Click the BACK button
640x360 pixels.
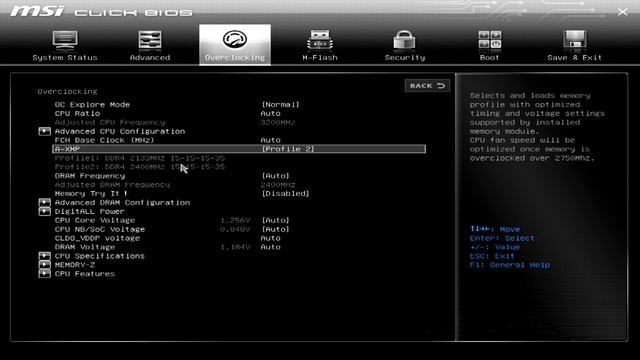(427, 86)
